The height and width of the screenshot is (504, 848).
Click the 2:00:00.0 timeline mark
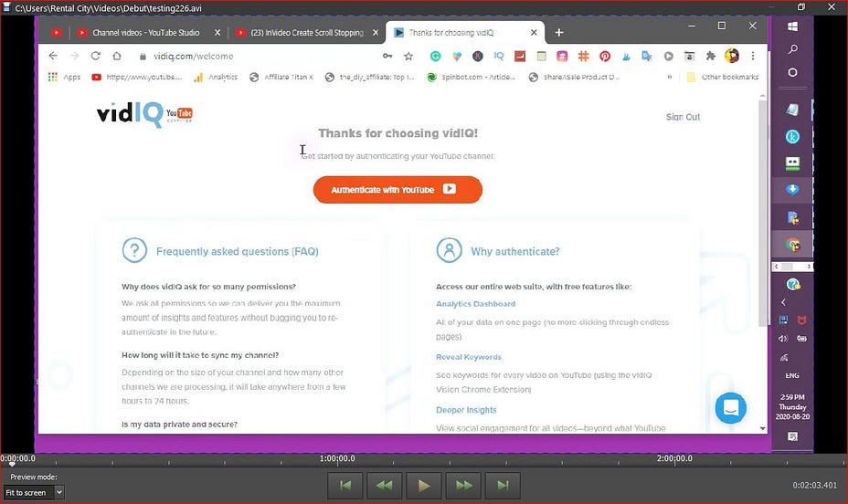674,458
